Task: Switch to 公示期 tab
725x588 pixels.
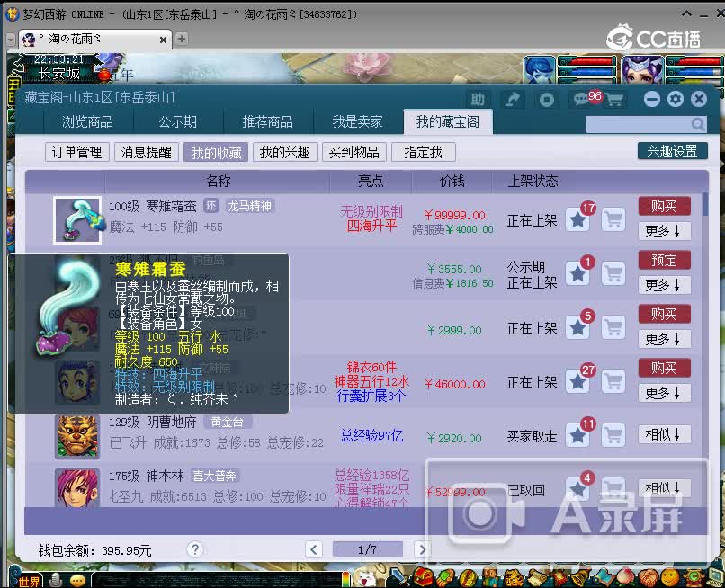Action: pyautogui.click(x=178, y=122)
